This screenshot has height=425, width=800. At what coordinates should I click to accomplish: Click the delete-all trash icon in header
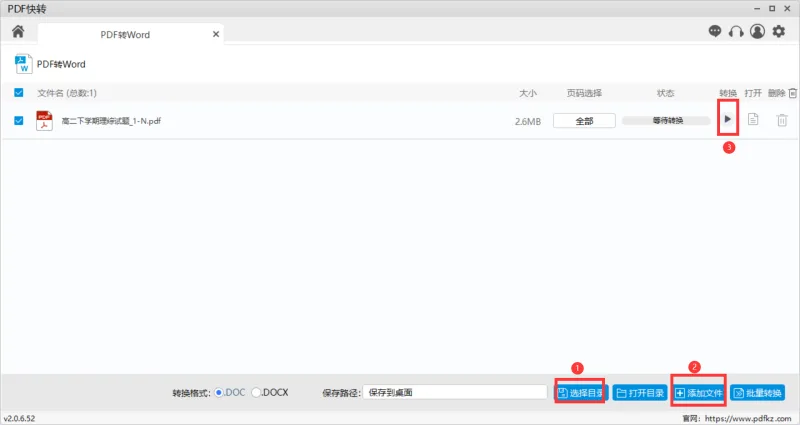792,93
